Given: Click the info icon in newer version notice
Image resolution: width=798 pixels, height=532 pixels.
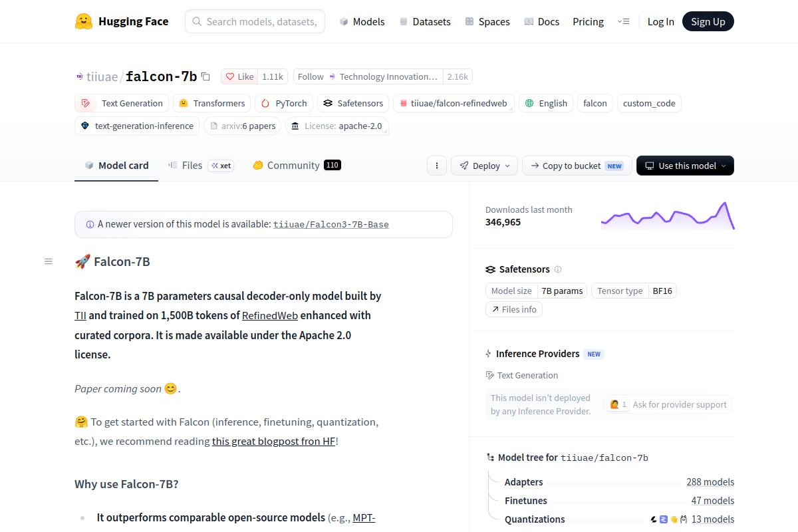Looking at the screenshot, I should (90, 224).
